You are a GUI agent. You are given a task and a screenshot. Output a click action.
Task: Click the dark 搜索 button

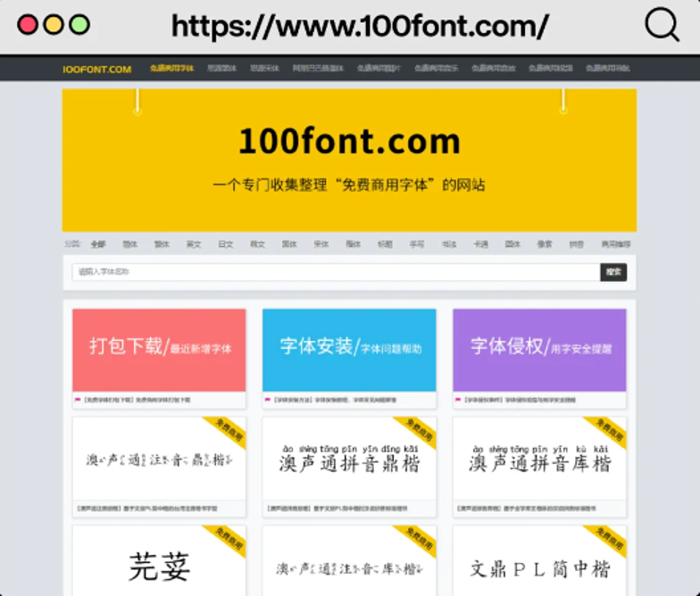coord(613,272)
